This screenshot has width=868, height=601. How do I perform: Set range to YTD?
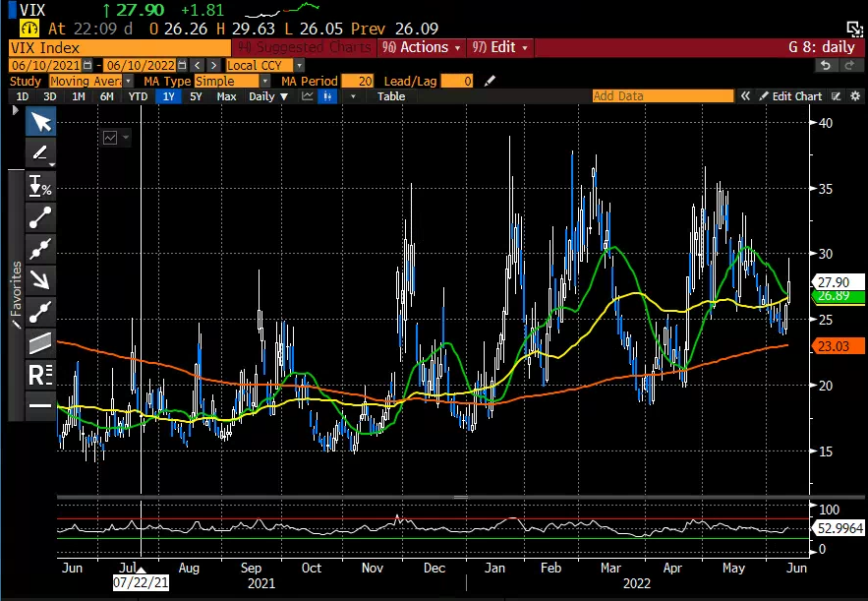(x=138, y=96)
